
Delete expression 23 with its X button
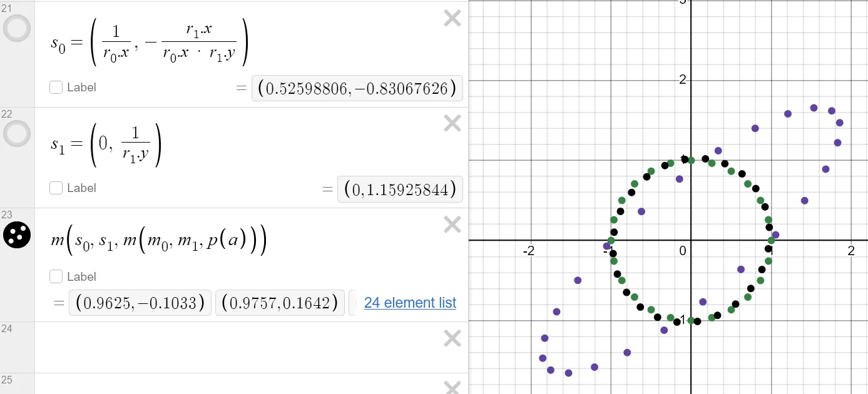[x=452, y=225]
